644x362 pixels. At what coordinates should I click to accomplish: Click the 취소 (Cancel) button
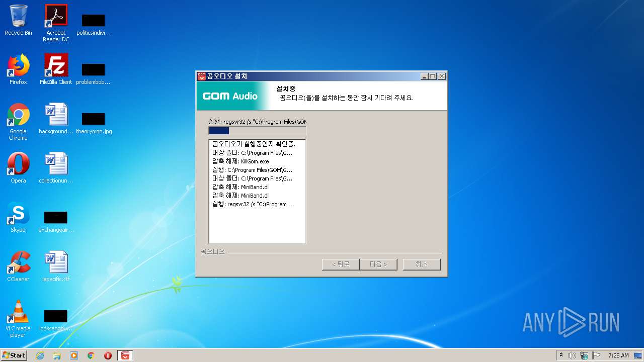tap(422, 264)
